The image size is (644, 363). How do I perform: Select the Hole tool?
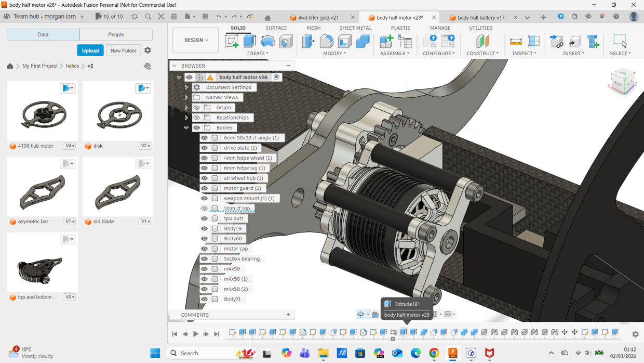pos(286,41)
